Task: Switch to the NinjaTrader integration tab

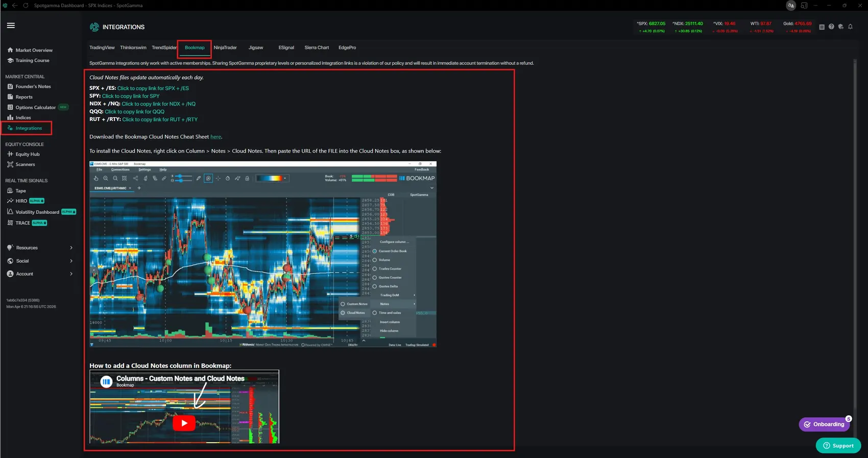Action: tap(225, 47)
